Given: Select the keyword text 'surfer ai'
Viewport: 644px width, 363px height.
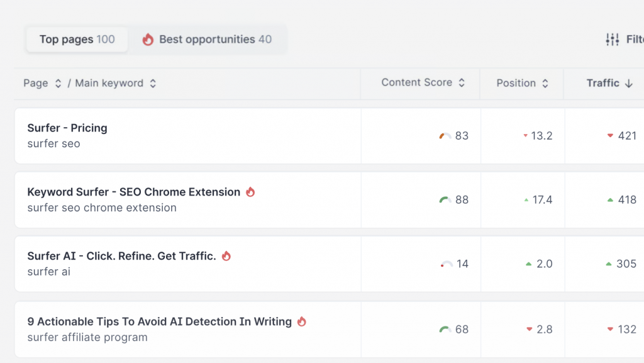Looking at the screenshot, I should pos(49,272).
